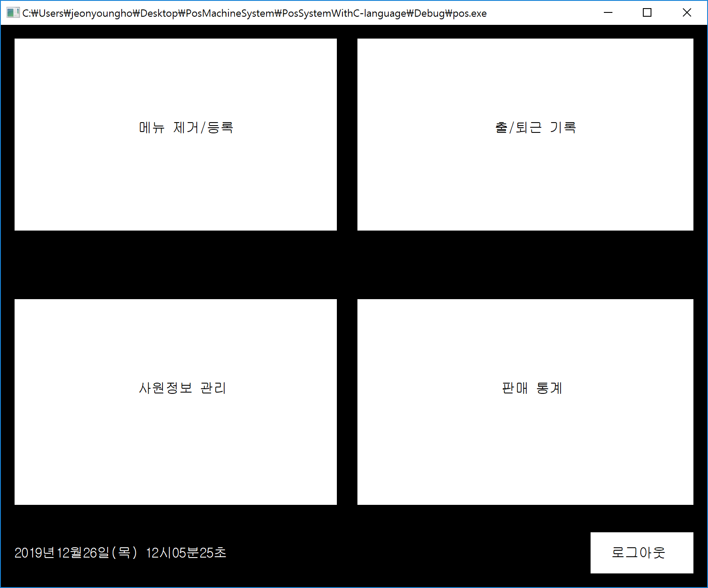Select the date and time display text

pos(121,553)
